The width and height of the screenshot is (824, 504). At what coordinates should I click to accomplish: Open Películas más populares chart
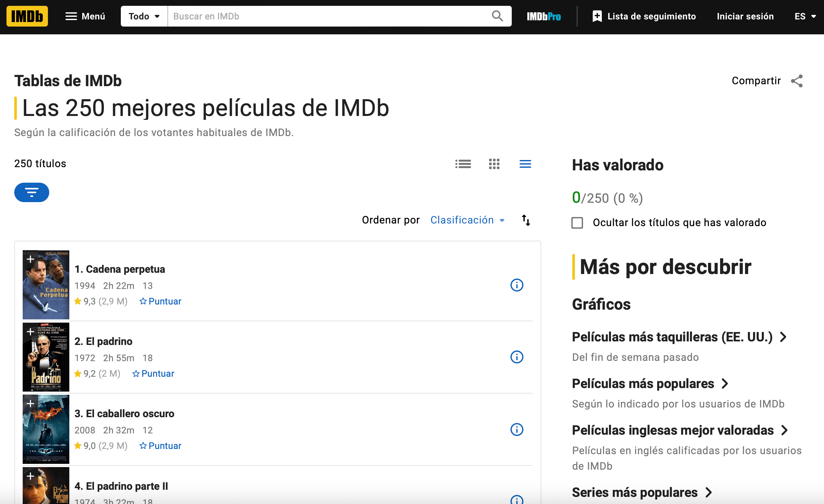[650, 384]
